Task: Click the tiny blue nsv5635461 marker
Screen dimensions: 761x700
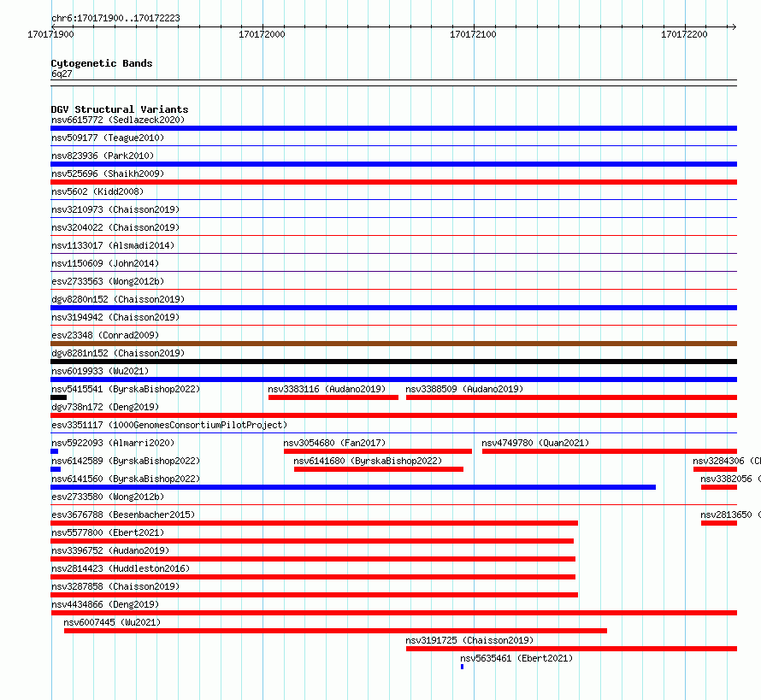Action: [462, 667]
